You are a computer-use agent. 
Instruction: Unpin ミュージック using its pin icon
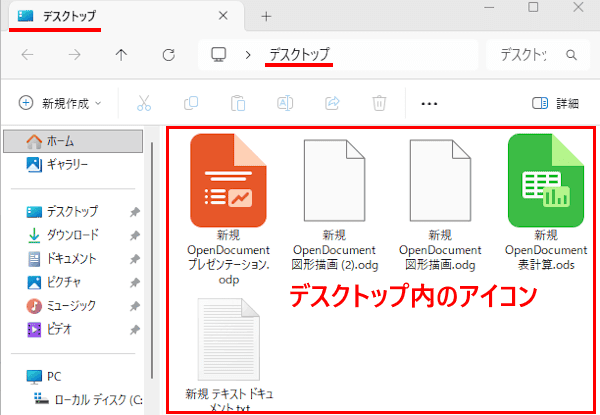134,306
